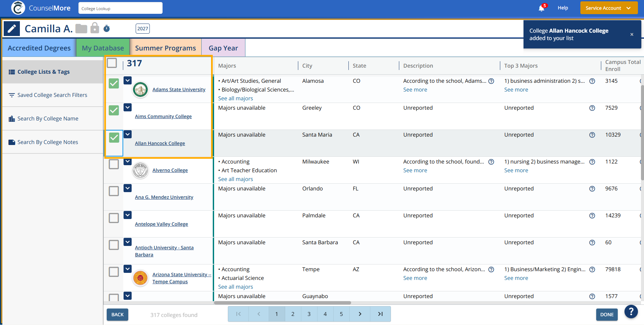Expand Alverno College row dropdown
Viewport: 644px width, 325px height.
point(128,161)
